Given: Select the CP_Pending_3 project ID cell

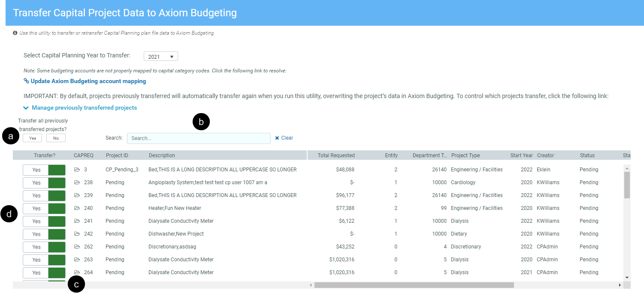Looking at the screenshot, I should (x=122, y=170).
